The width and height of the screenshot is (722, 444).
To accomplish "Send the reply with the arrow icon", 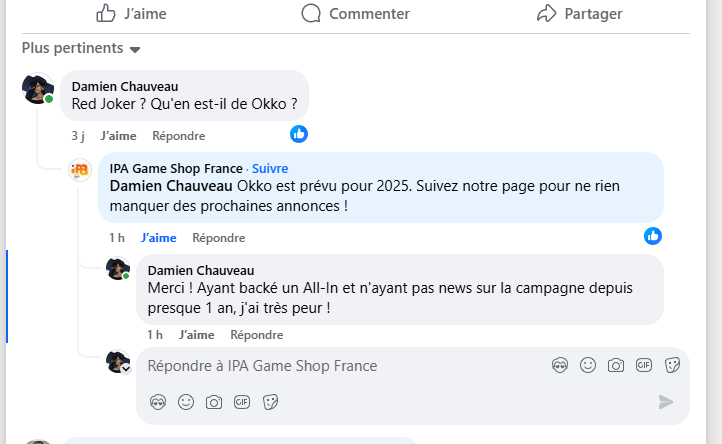I will click(666, 402).
